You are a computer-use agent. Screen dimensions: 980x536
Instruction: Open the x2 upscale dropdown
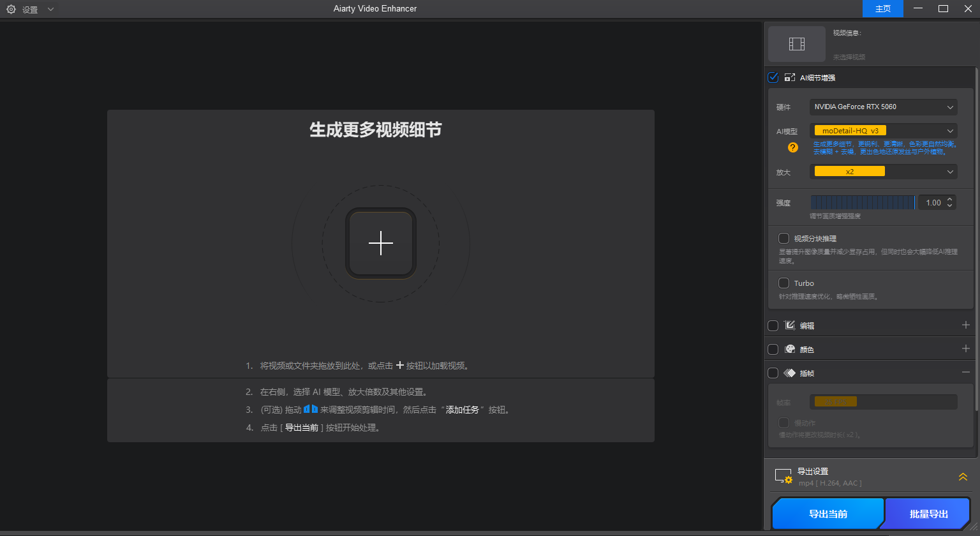(x=884, y=171)
